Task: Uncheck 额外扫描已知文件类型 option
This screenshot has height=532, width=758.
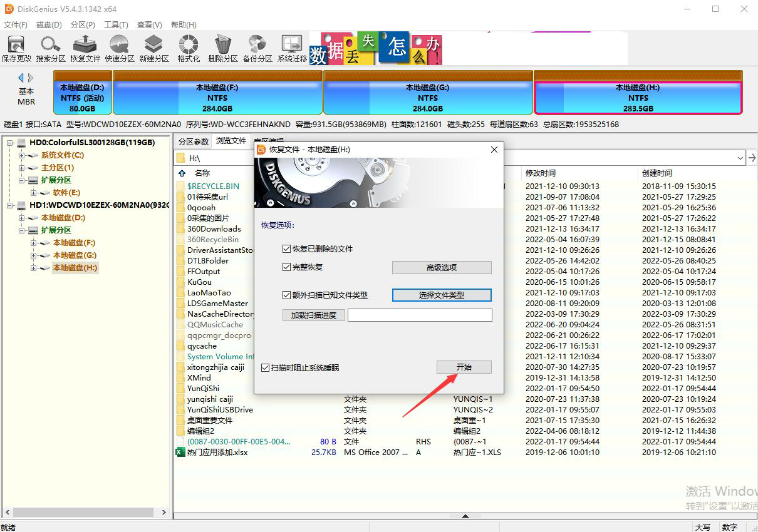Action: point(287,295)
